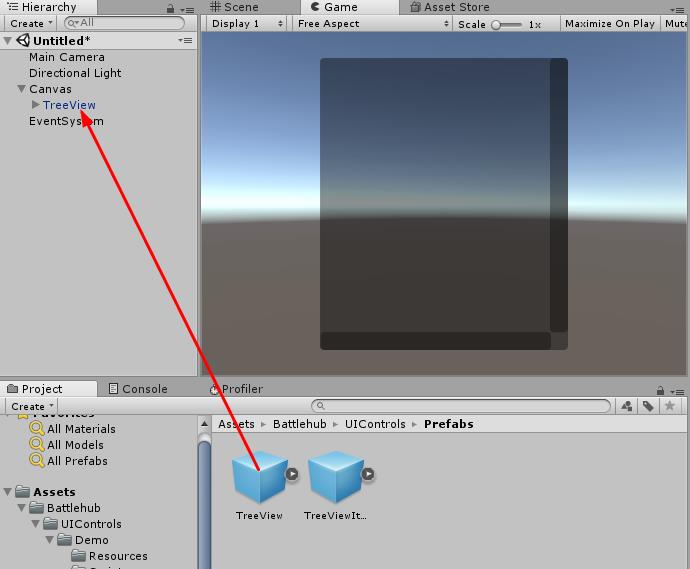Viewport: 690px width, 569px height.
Task: Toggle Maximize On Play
Action: (x=609, y=24)
